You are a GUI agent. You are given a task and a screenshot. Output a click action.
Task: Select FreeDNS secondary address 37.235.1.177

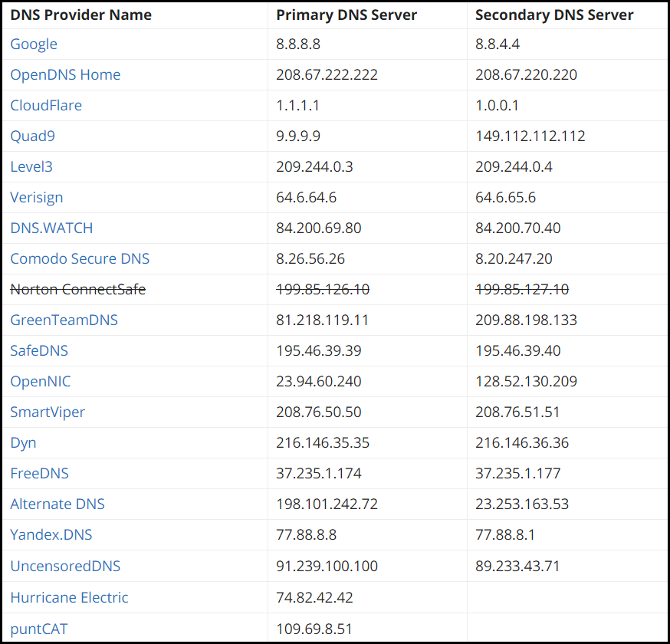tap(518, 474)
